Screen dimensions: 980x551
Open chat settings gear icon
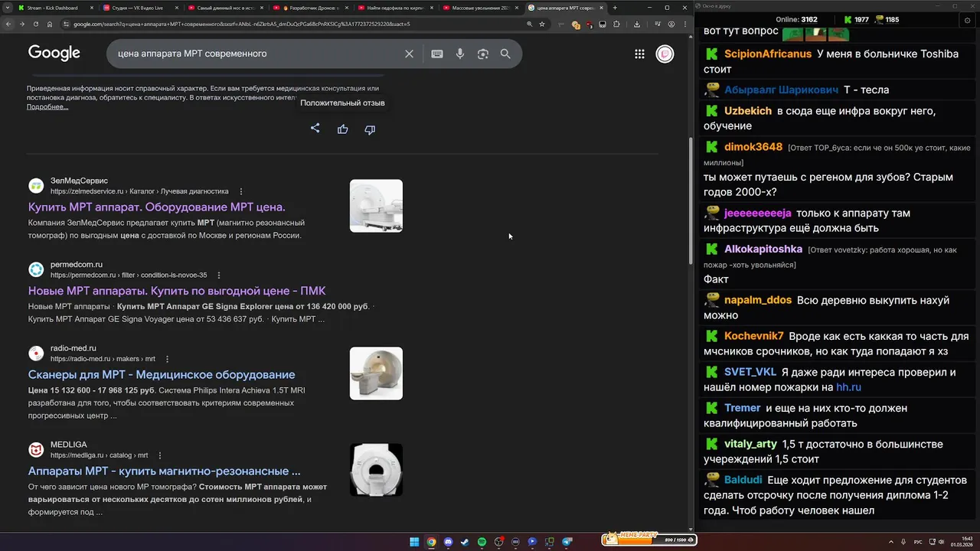coord(968,20)
